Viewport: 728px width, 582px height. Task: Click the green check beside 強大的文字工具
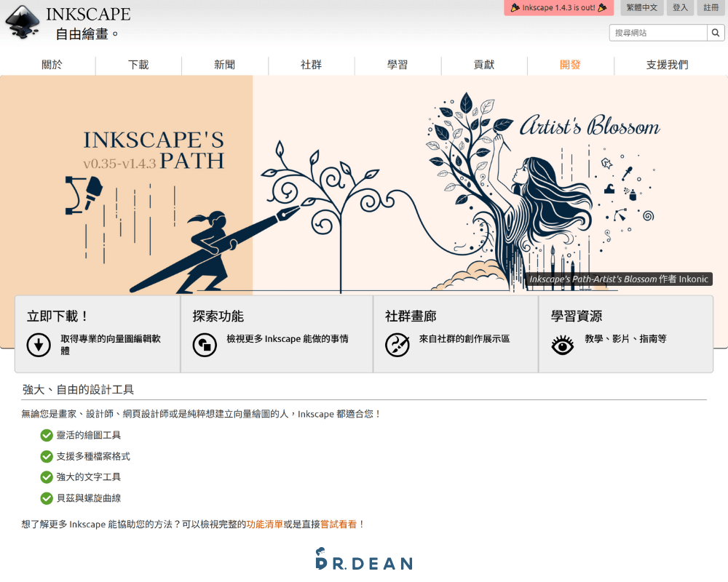click(x=47, y=477)
